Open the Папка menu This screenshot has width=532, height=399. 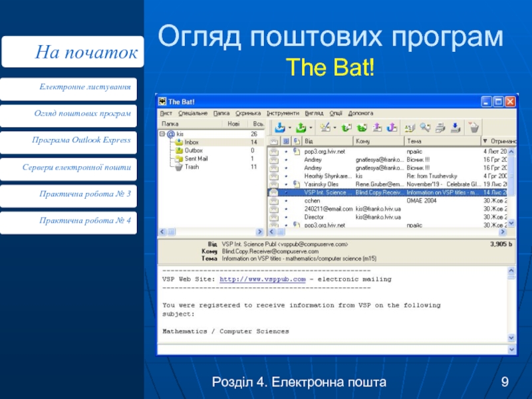click(x=221, y=113)
